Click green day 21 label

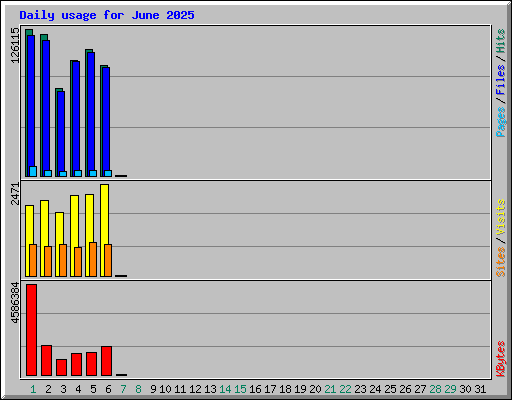(330, 389)
